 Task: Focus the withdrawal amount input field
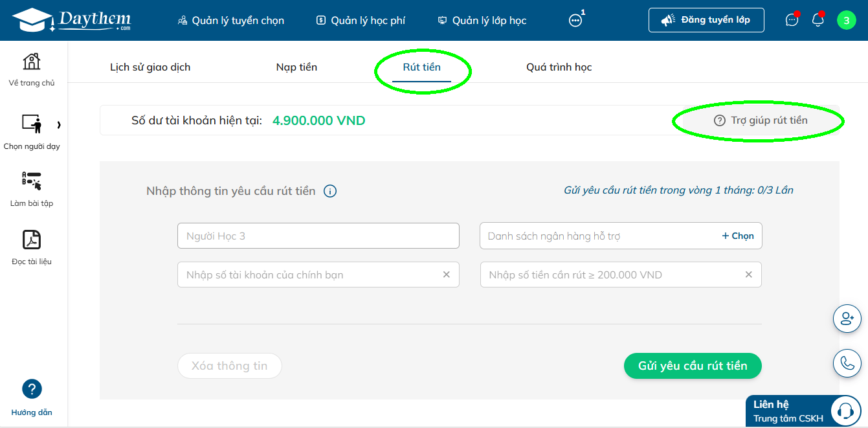click(x=621, y=275)
